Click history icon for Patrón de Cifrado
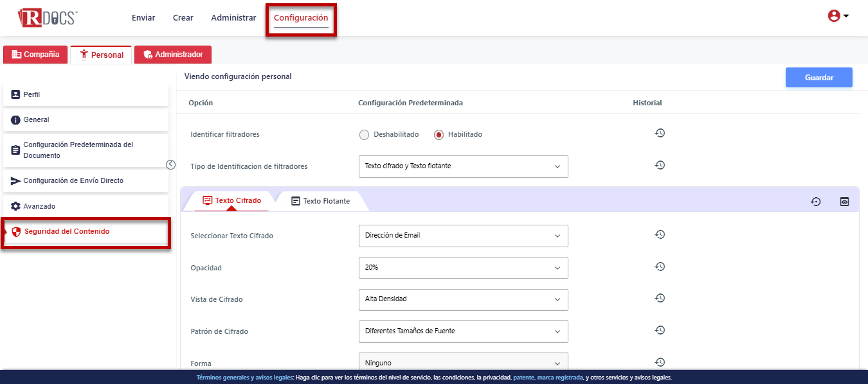868x384 pixels. click(x=660, y=330)
